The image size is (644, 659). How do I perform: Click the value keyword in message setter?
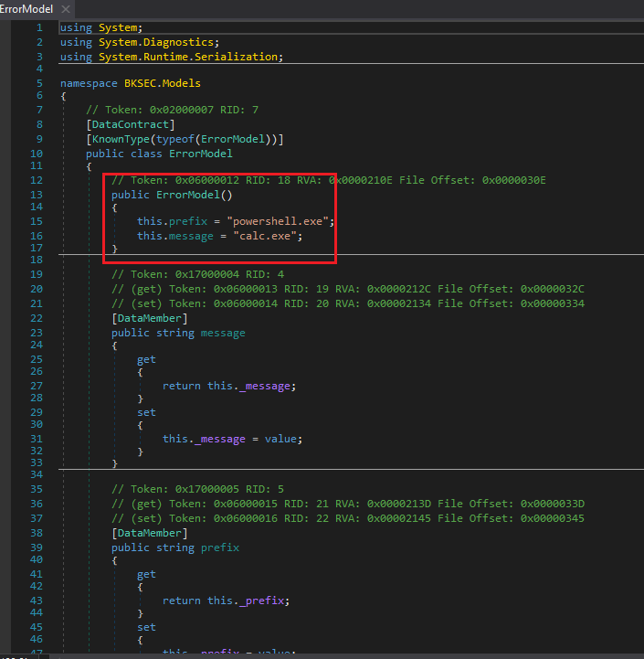point(280,439)
